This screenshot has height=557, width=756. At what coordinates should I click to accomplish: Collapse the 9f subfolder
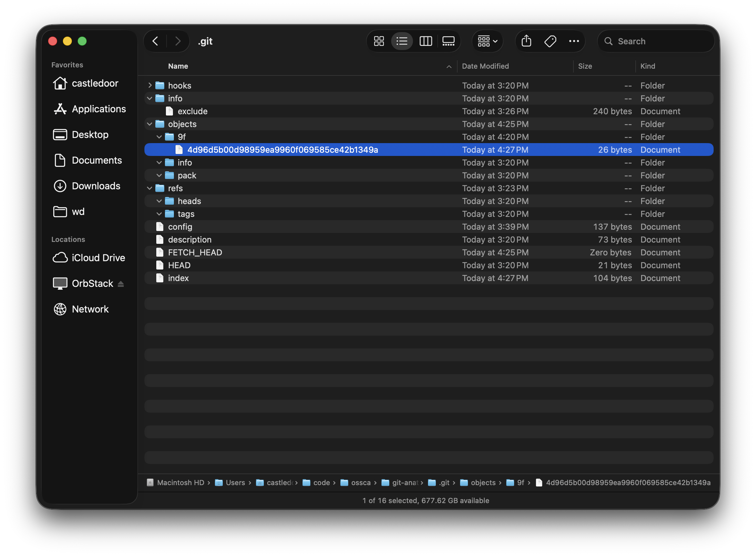159,137
